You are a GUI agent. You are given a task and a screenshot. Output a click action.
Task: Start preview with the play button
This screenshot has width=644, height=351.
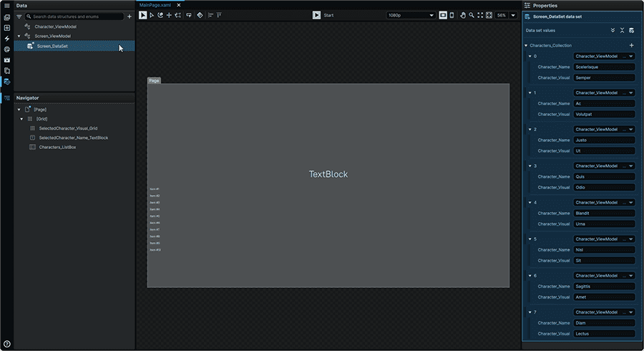[316, 15]
